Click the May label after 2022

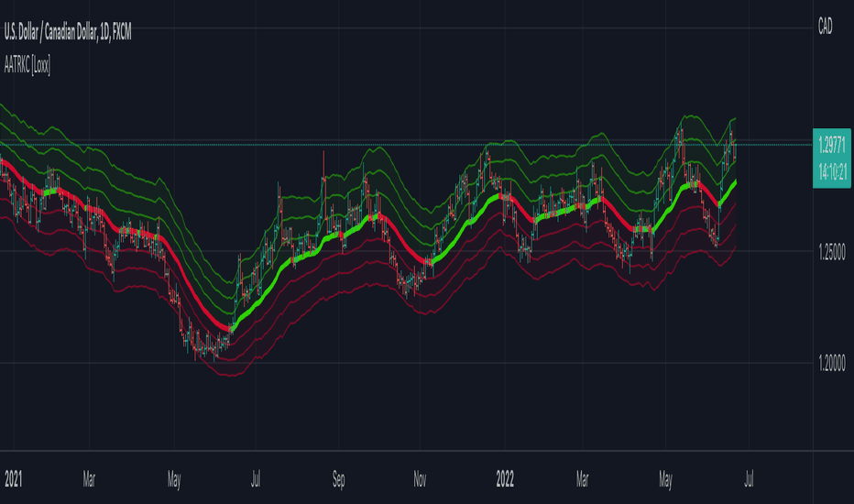click(x=665, y=480)
